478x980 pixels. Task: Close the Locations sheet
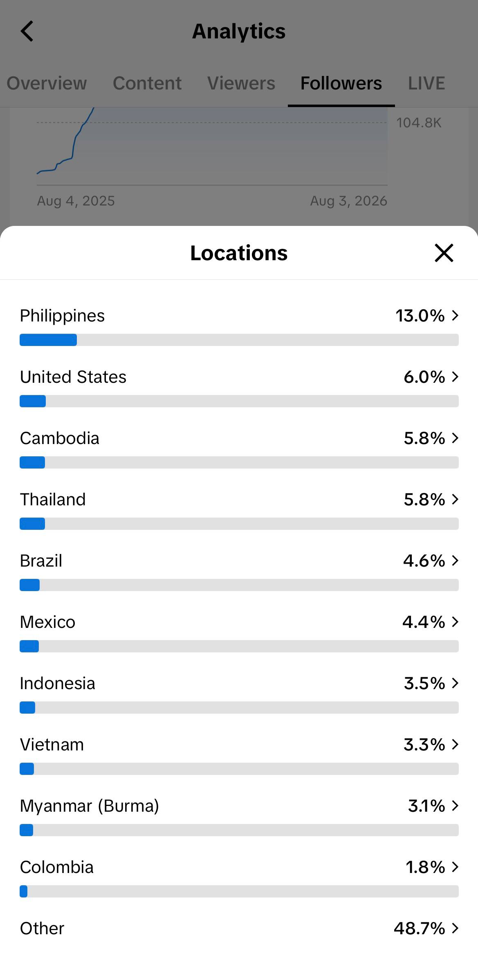pos(444,253)
